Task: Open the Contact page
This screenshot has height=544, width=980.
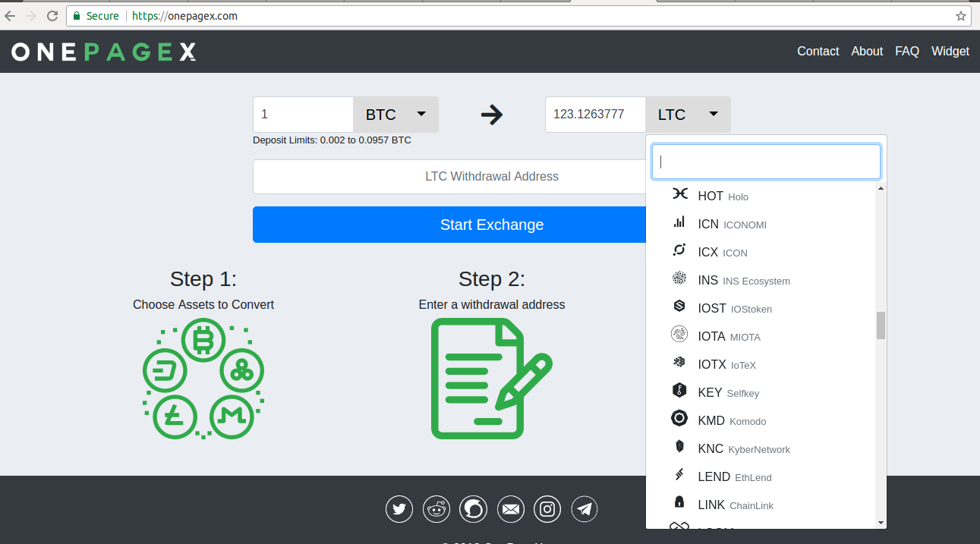Action: coord(818,51)
